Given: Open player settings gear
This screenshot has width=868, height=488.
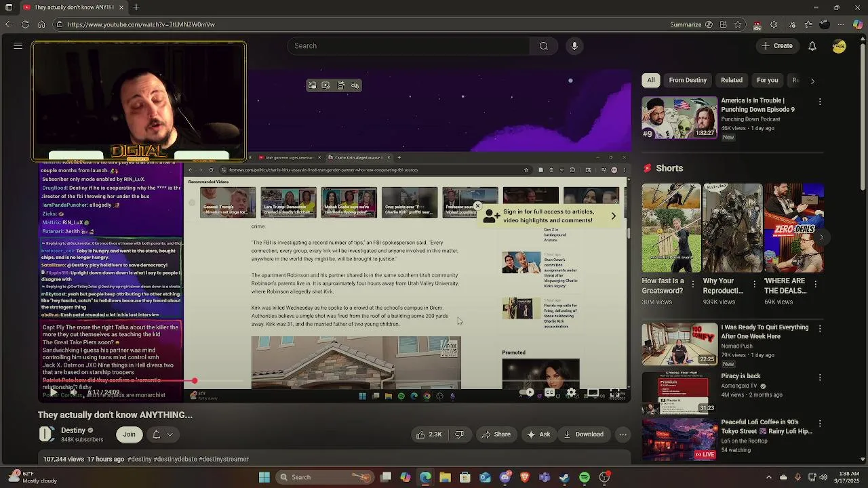Looking at the screenshot, I should point(571,392).
